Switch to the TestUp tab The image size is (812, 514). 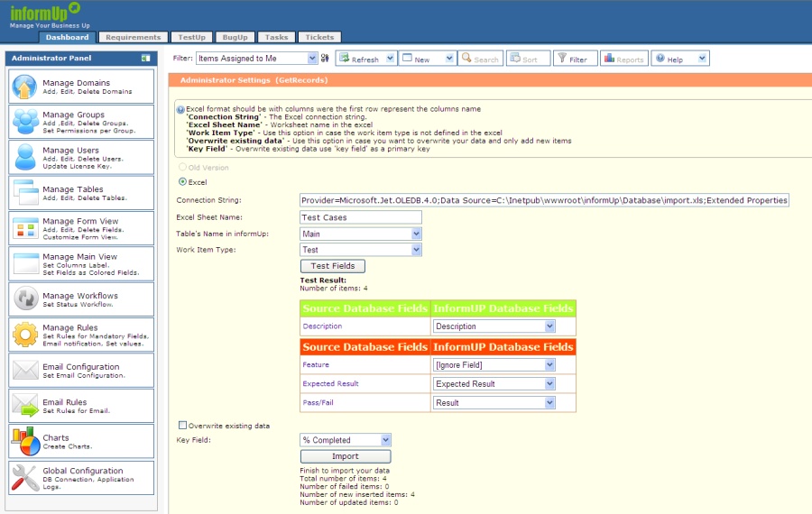pyautogui.click(x=191, y=37)
